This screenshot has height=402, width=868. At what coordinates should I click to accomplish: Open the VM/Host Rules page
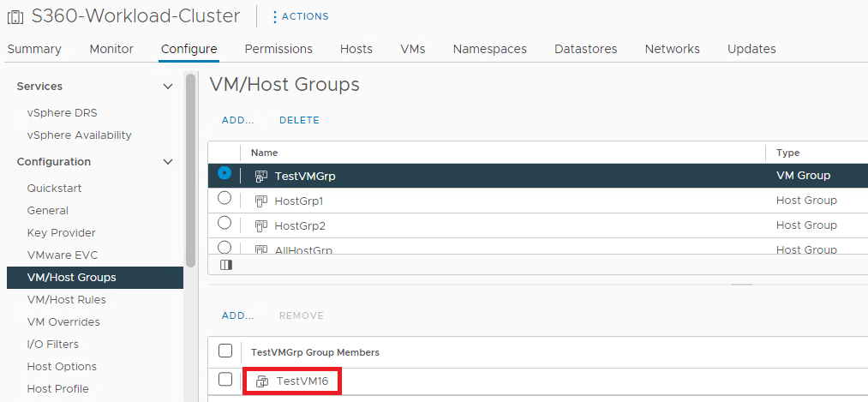pos(67,299)
